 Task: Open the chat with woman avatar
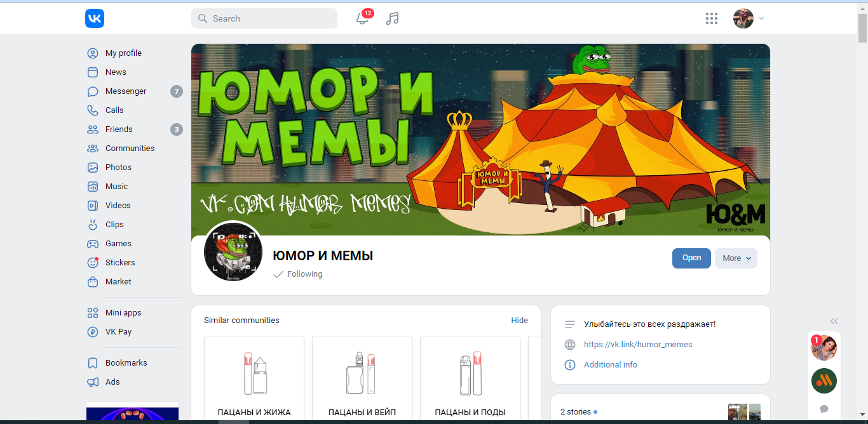[x=824, y=348]
